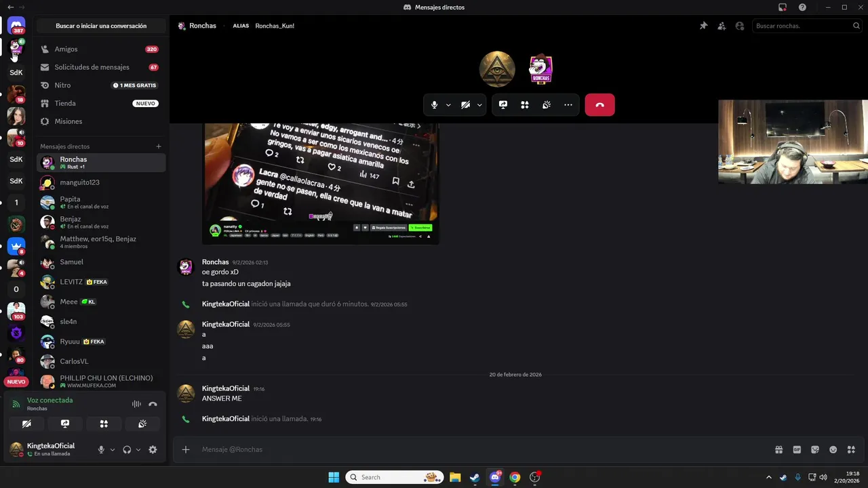Start an activity from call controls
The height and width of the screenshot is (488, 868).
click(x=524, y=105)
